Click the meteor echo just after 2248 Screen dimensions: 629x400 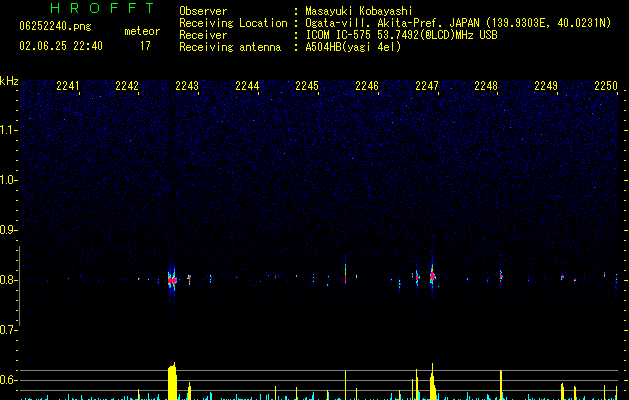501,276
